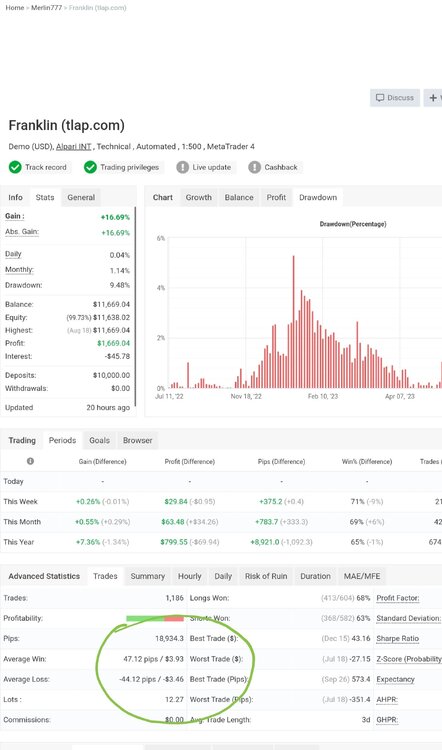Click the AHPR link
The image size is (442, 750).
coord(387,699)
